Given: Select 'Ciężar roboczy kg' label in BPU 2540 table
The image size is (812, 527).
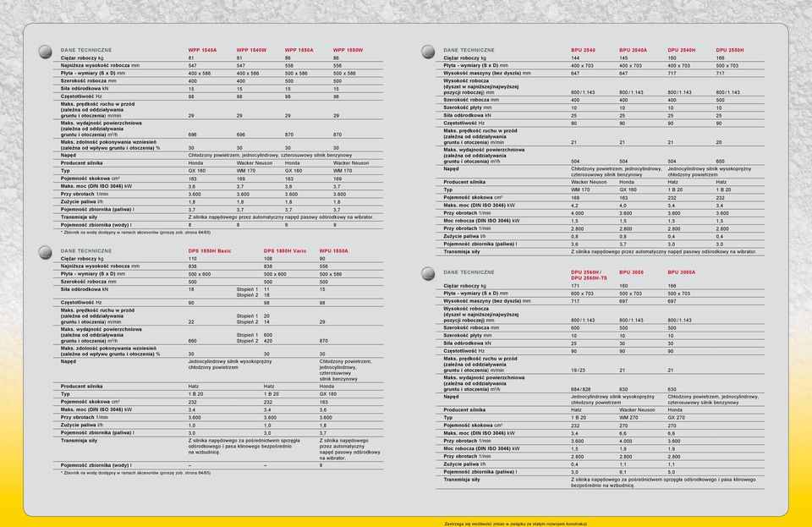Looking at the screenshot, I should click(x=464, y=58).
